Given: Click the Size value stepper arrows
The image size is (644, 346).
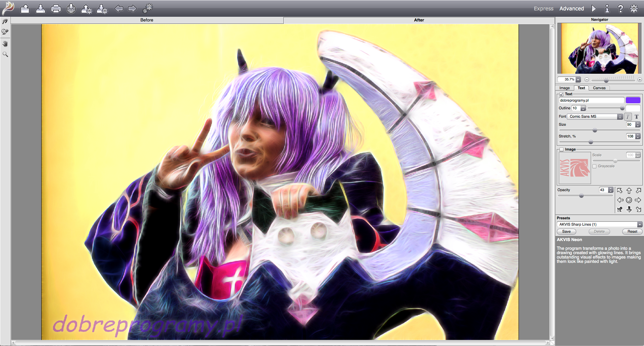Looking at the screenshot, I should (638, 125).
